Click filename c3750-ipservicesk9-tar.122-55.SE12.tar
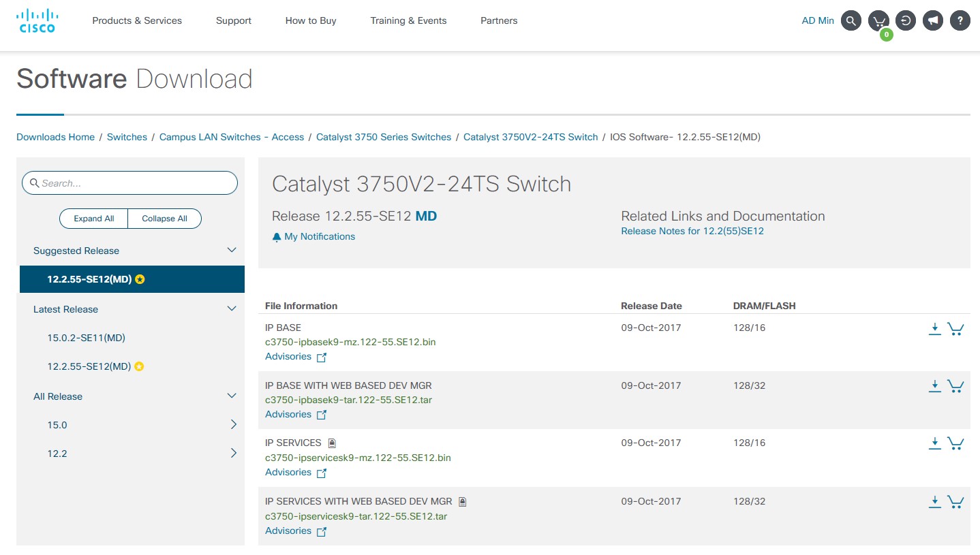This screenshot has width=980, height=555. click(x=356, y=516)
